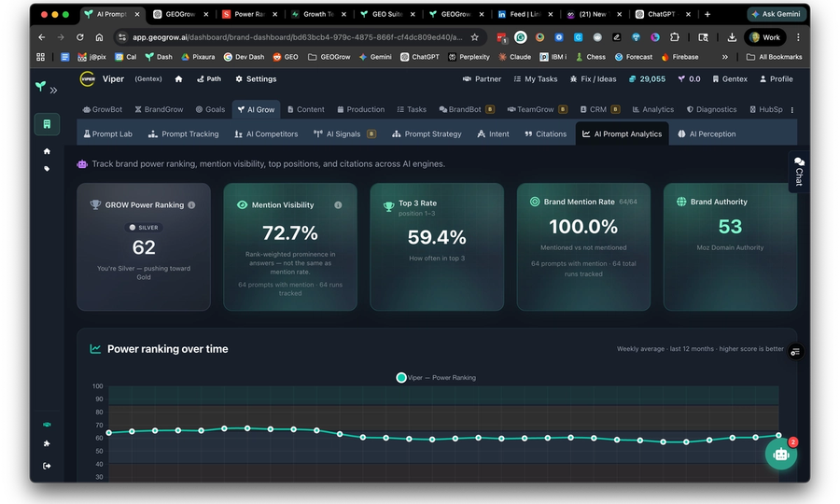This screenshot has height=504, width=840.
Task: Click info icon beside GROW Power Ranking
Action: (x=191, y=204)
